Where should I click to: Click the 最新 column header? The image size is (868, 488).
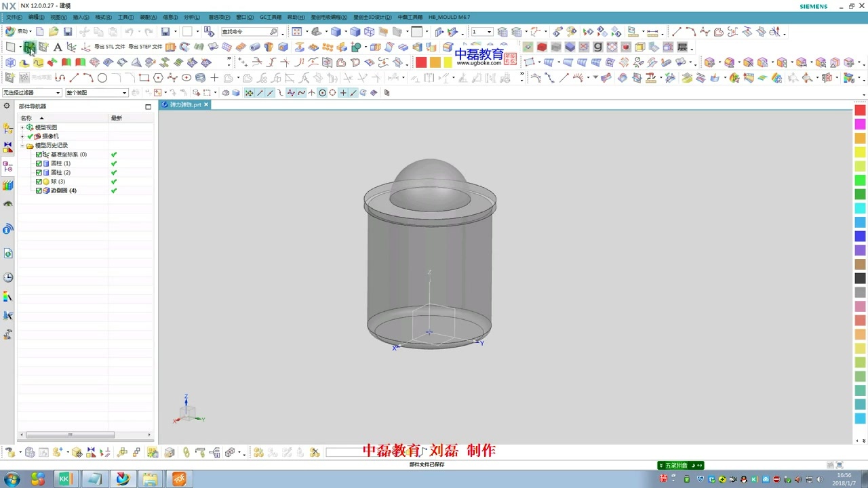coord(117,118)
